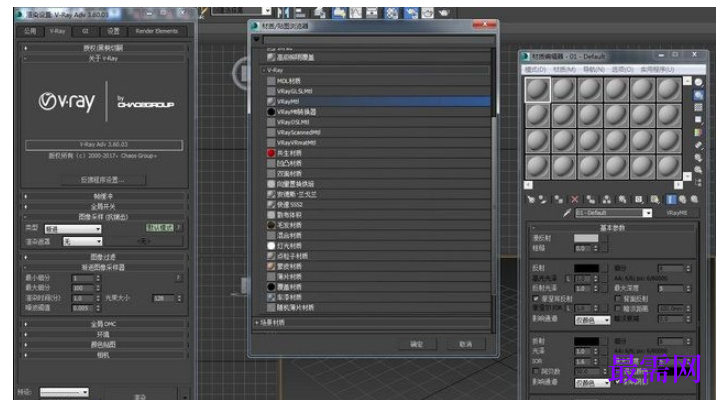Viewport: 720px width, 400px height.
Task: Select VRayGLSLMtl in the material browser list
Action: pos(377,91)
